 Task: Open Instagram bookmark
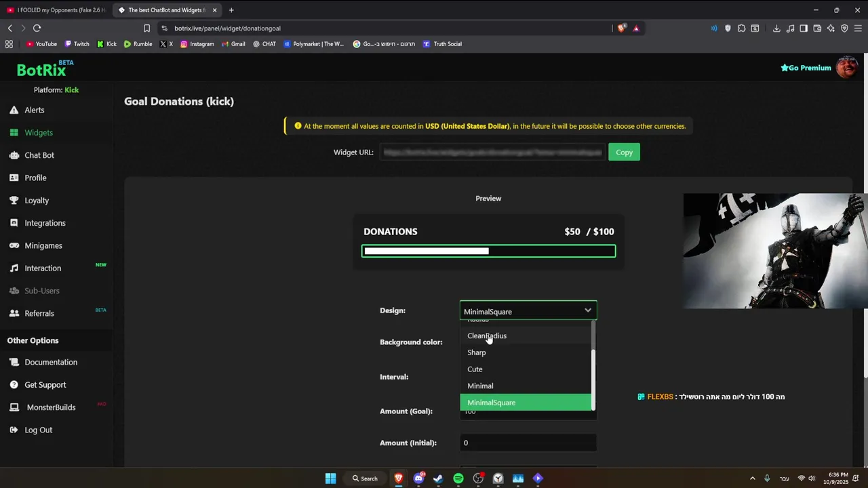197,44
